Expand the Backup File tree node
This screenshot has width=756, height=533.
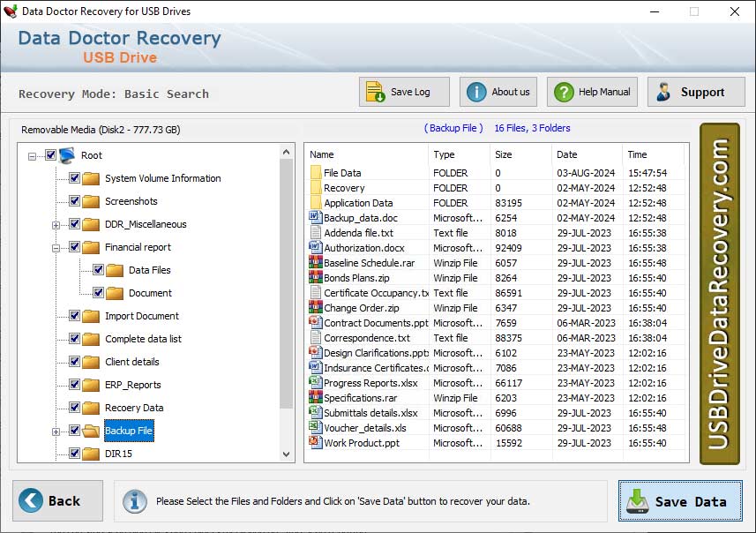pyautogui.click(x=56, y=432)
